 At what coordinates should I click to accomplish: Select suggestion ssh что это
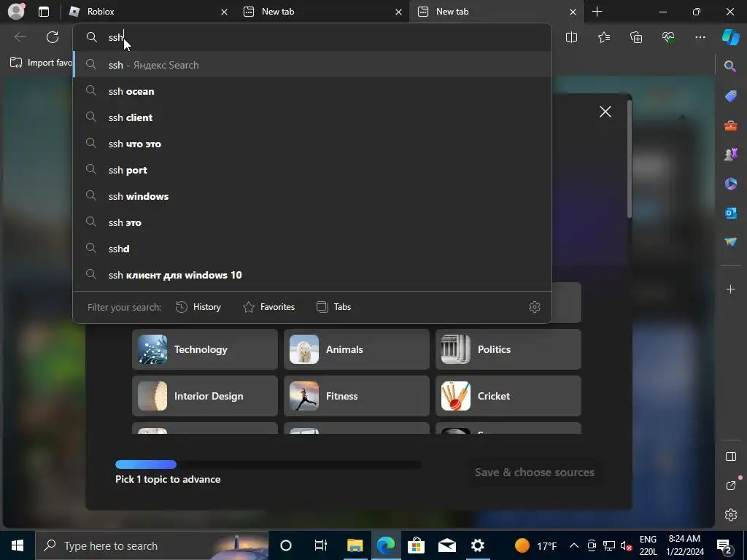point(312,144)
